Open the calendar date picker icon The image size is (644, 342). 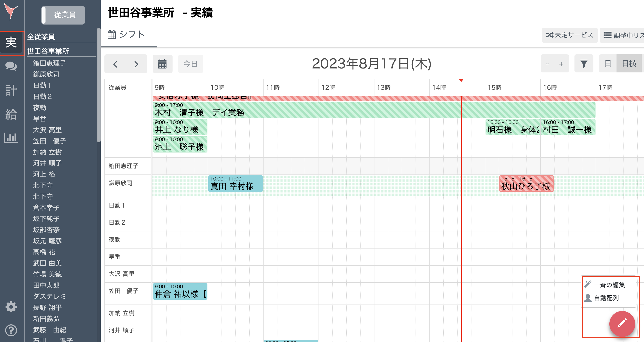pyautogui.click(x=162, y=64)
